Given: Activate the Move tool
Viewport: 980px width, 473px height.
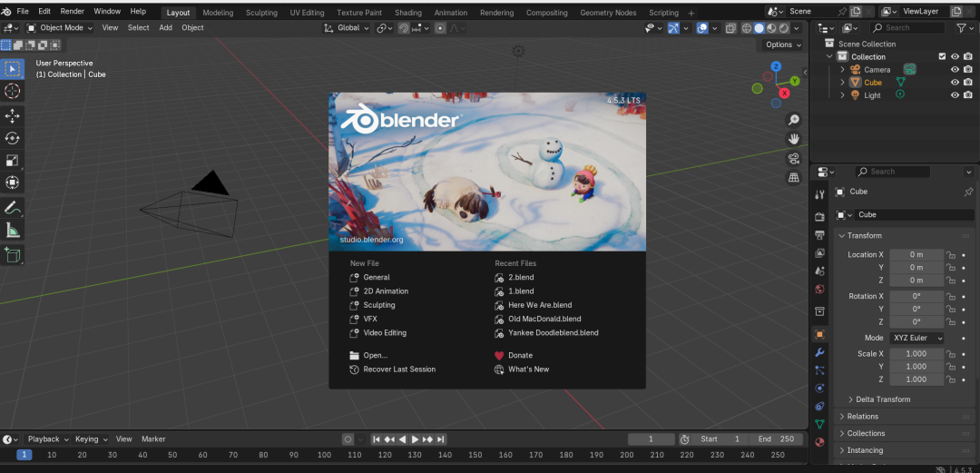Looking at the screenshot, I should point(12,115).
